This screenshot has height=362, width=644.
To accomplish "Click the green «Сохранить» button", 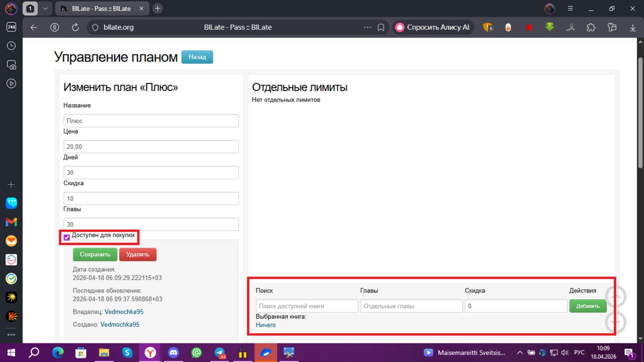I will coord(95,254).
